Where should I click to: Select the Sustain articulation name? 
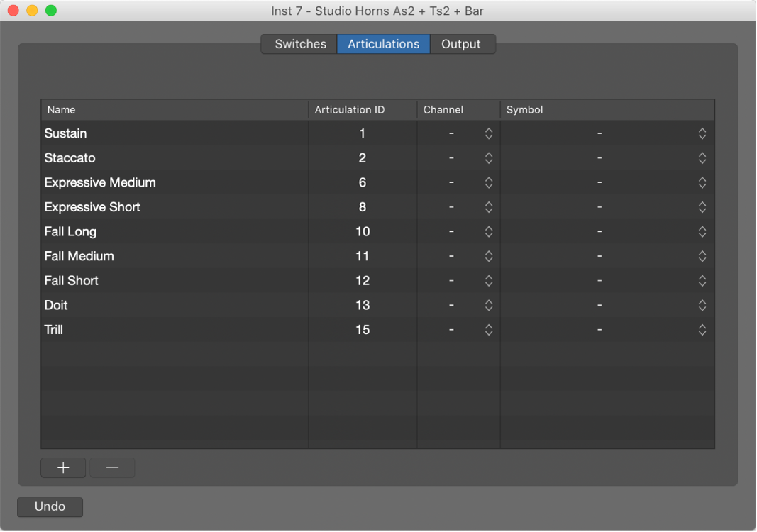click(66, 133)
